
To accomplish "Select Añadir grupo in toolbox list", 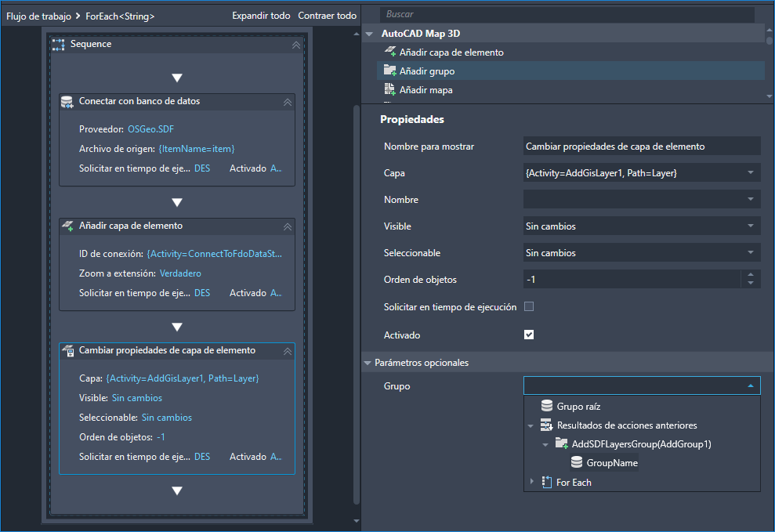I will (x=571, y=71).
